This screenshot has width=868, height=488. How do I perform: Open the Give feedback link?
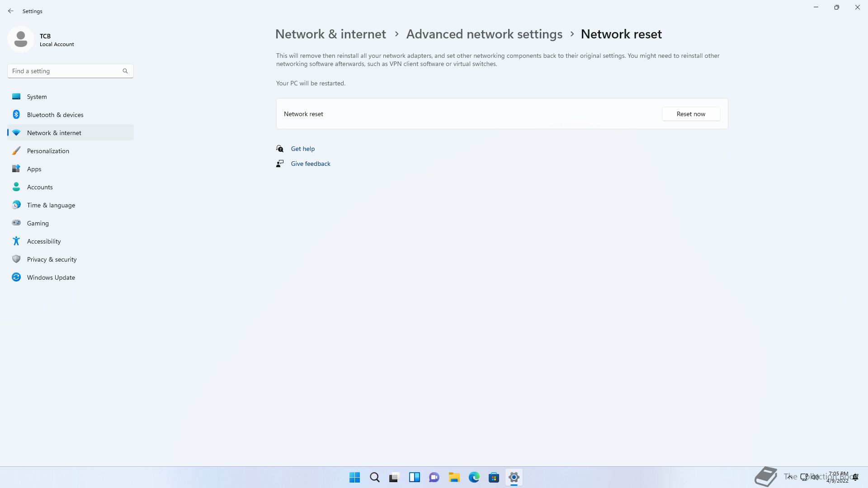311,164
